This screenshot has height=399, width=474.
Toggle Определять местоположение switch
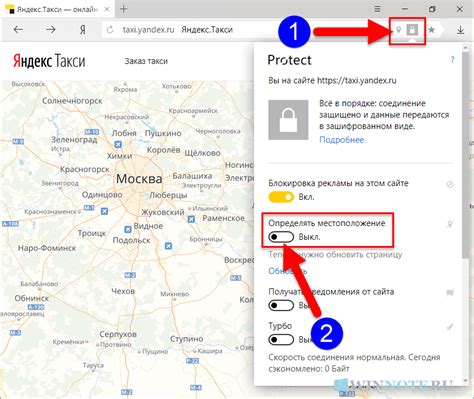(x=281, y=237)
